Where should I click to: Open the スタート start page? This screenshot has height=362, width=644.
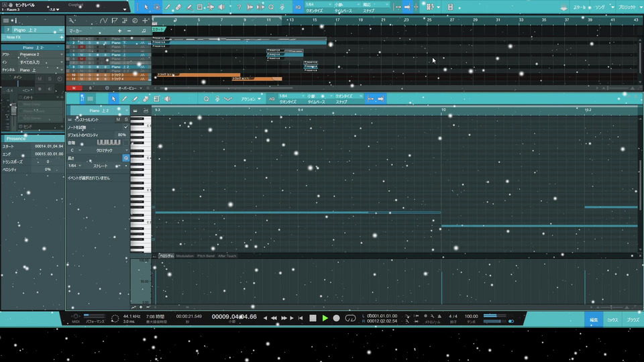pyautogui.click(x=580, y=7)
